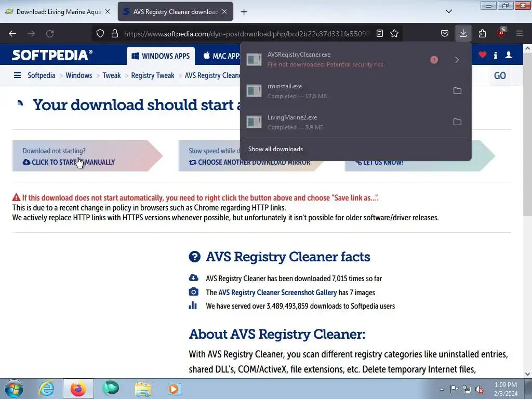532x399 pixels.
Task: Show LivingMarine2.exe in folder
Action: [457, 122]
